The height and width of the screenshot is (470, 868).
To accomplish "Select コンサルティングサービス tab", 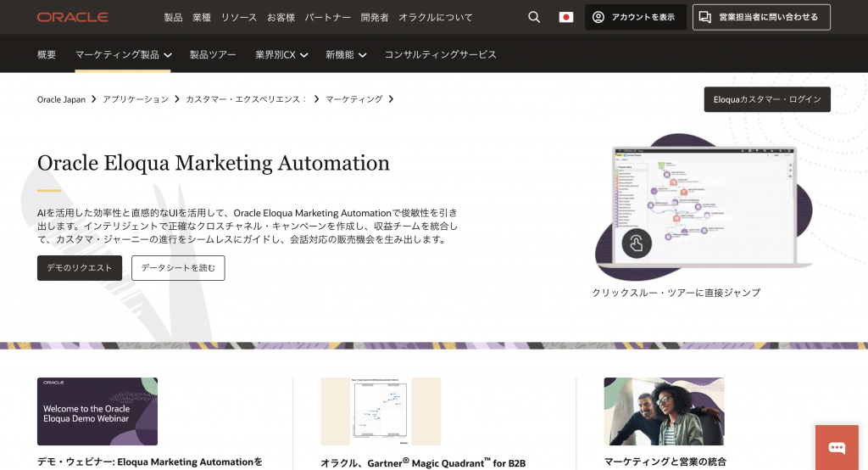I will tap(441, 54).
